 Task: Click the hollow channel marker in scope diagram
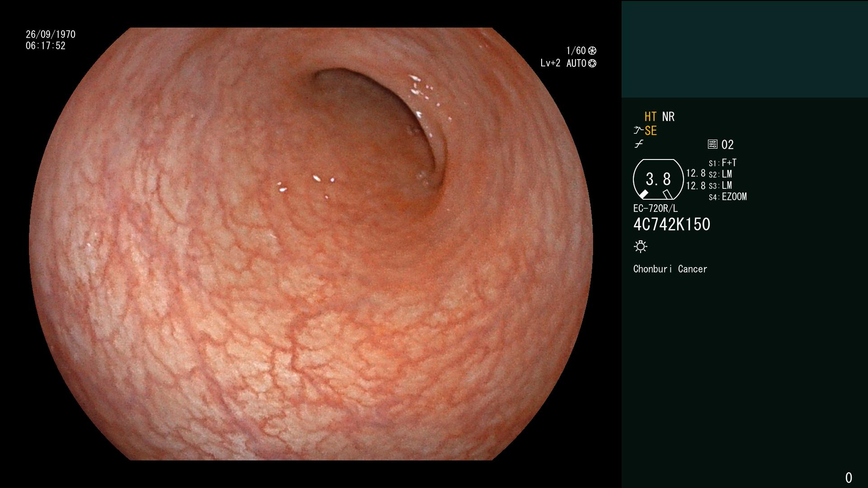point(668,194)
